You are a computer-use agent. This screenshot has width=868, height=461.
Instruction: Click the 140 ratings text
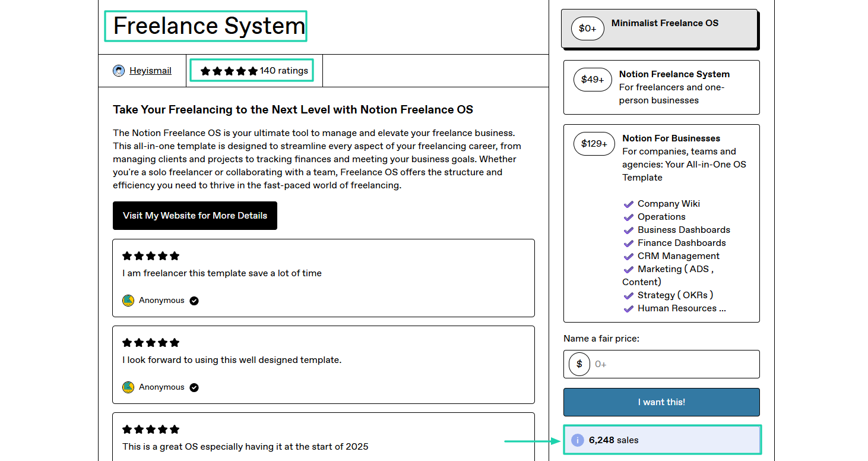tap(284, 71)
